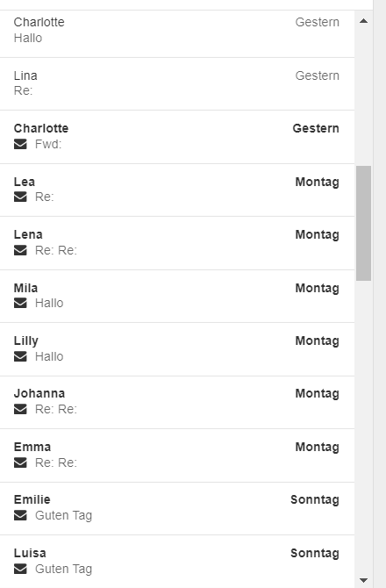This screenshot has height=588, width=386.
Task: Select the sender name Johanna
Action: [39, 393]
